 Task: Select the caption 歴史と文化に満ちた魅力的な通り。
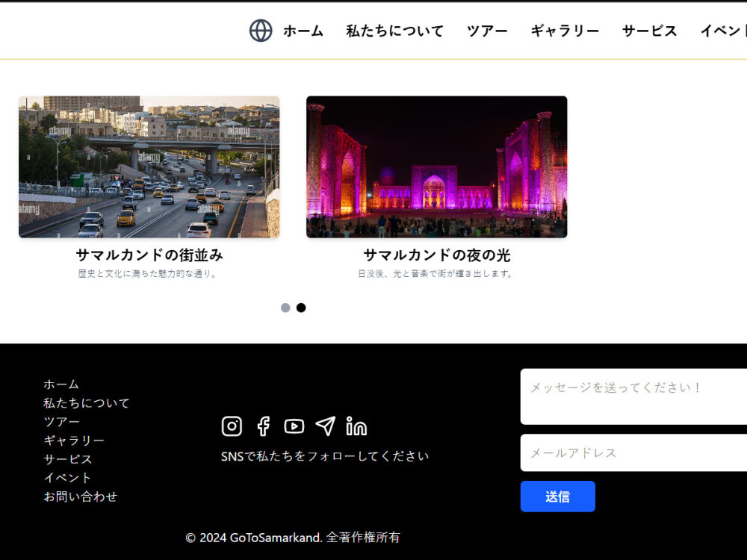148,274
